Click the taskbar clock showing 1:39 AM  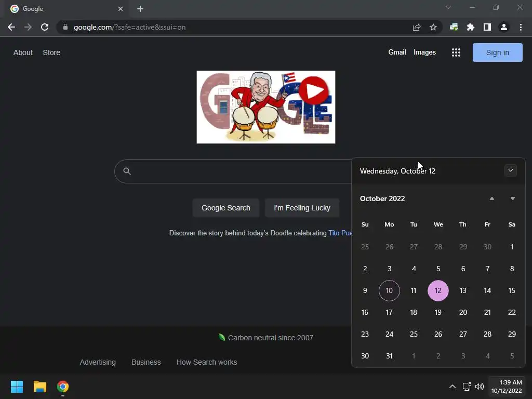click(507, 387)
